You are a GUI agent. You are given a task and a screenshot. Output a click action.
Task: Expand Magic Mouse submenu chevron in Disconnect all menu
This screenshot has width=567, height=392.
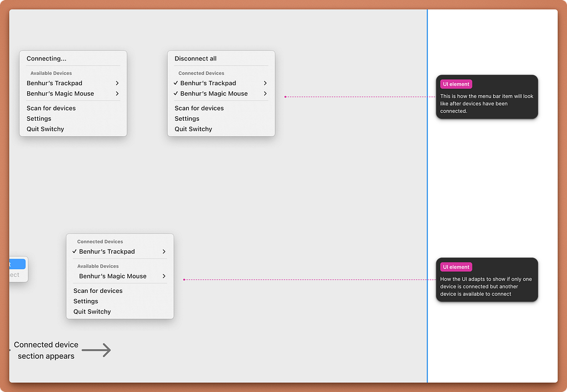coord(265,94)
